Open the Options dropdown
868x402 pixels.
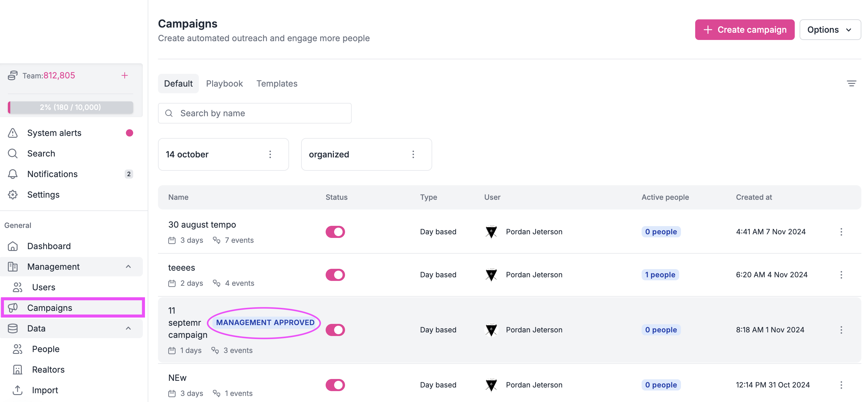coord(830,30)
